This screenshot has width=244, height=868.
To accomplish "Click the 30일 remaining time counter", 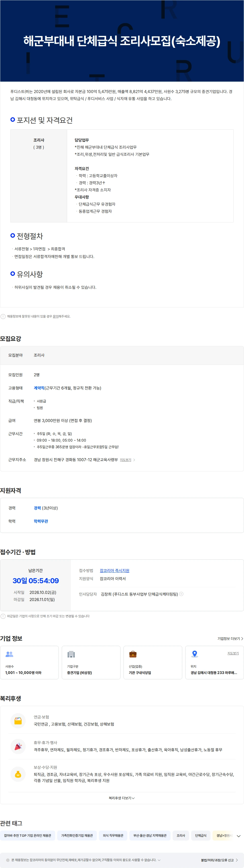I will tap(36, 581).
